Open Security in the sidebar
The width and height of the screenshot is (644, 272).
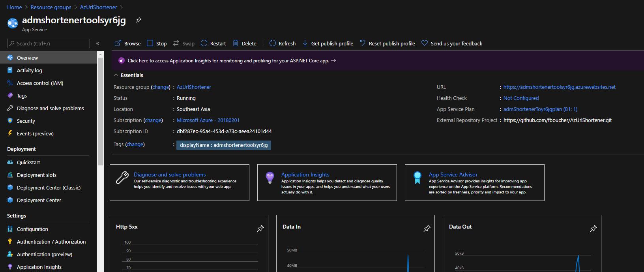tap(49, 121)
